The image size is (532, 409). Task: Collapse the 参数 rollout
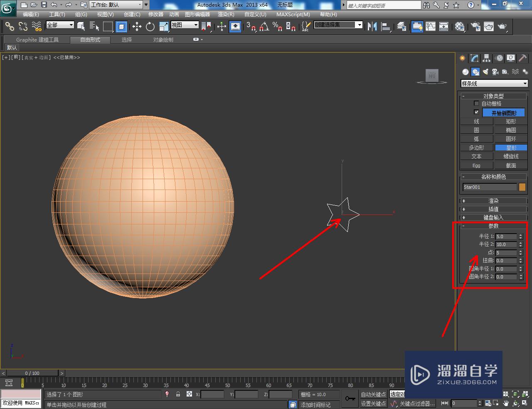[493, 226]
